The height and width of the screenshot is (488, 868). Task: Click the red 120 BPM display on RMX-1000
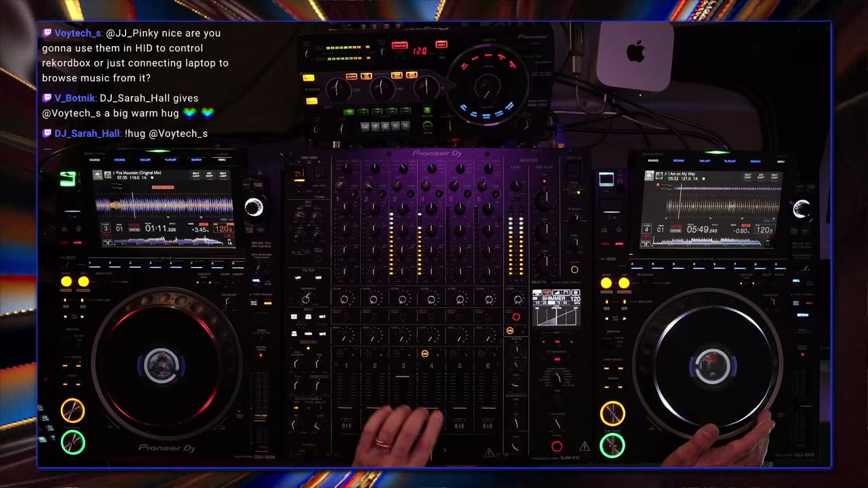[x=420, y=52]
